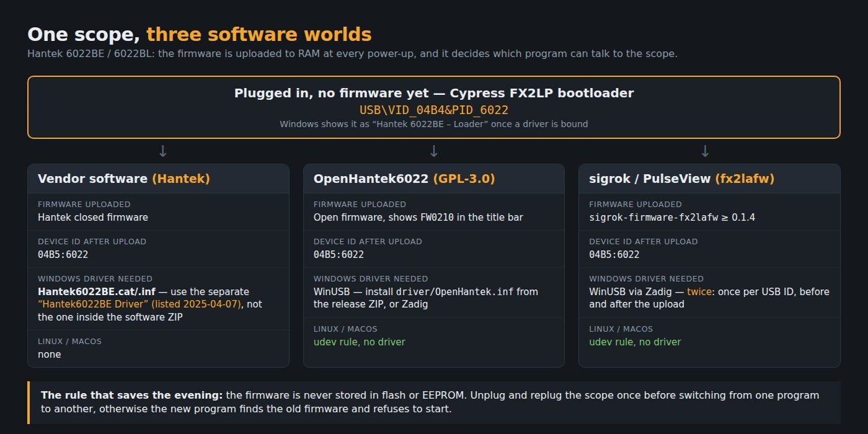This screenshot has width=868, height=434.
Task: Click "Plugged in, no firmware yet" bootloader heading
Action: point(434,93)
